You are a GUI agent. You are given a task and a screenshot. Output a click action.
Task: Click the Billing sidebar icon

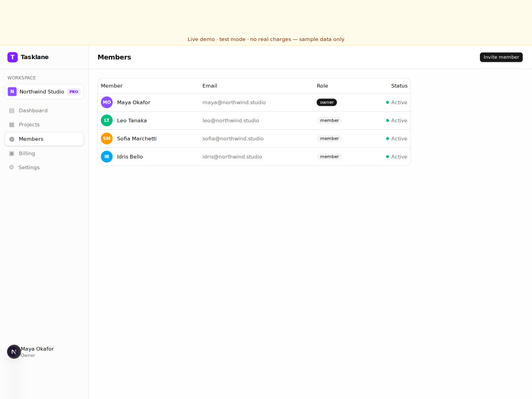tap(12, 153)
